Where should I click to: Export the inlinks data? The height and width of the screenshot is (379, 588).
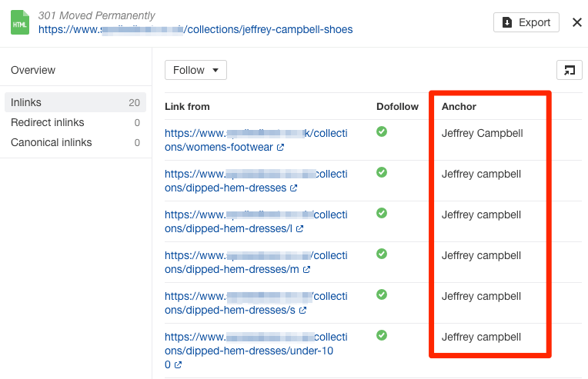tap(526, 22)
